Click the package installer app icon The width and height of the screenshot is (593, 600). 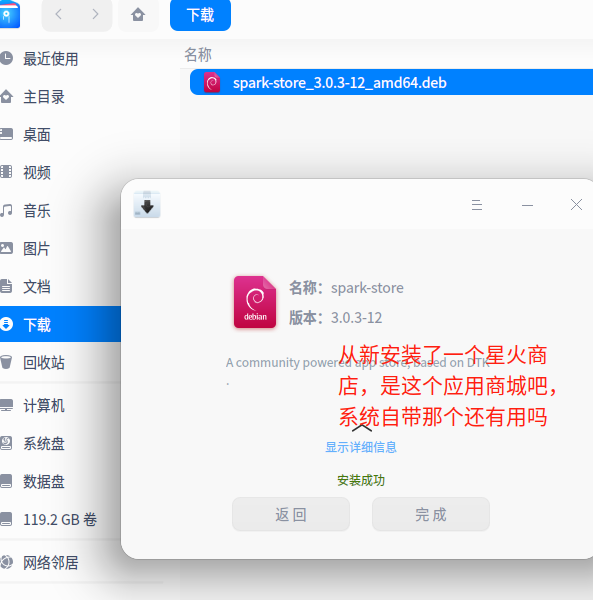pos(147,204)
